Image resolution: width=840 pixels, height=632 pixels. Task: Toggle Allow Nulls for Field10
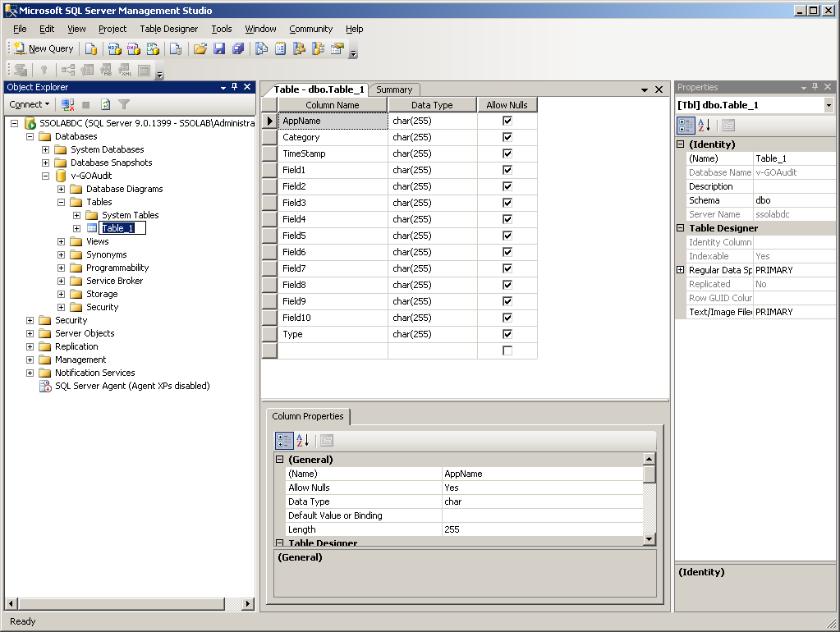tap(507, 318)
